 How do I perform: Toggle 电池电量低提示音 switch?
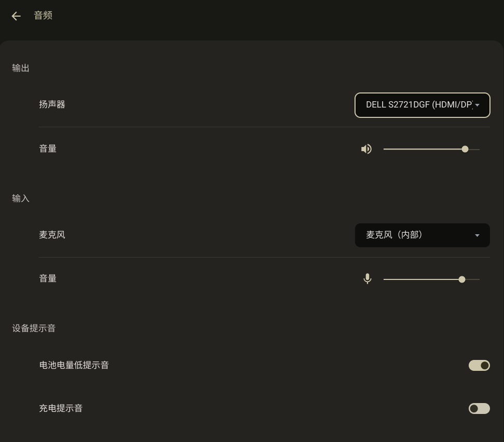click(x=479, y=366)
